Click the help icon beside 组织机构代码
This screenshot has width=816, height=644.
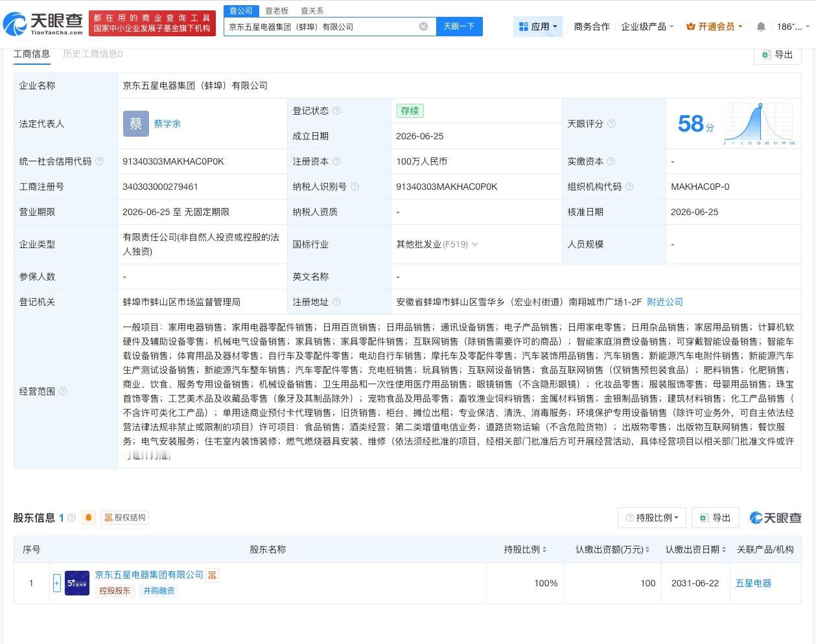629,187
